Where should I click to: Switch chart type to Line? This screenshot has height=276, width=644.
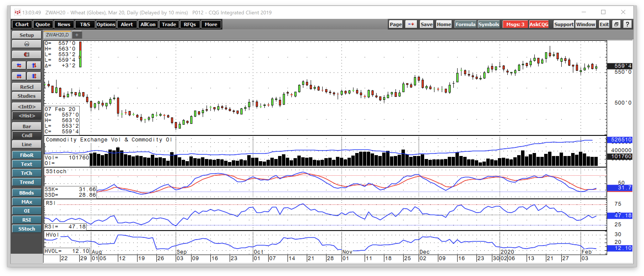pyautogui.click(x=27, y=144)
